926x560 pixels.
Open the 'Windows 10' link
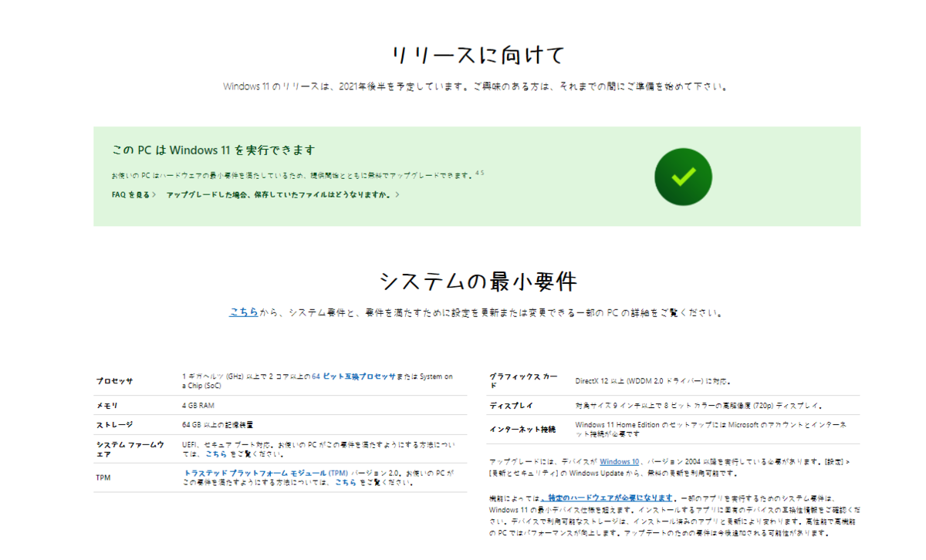pyautogui.click(x=620, y=461)
